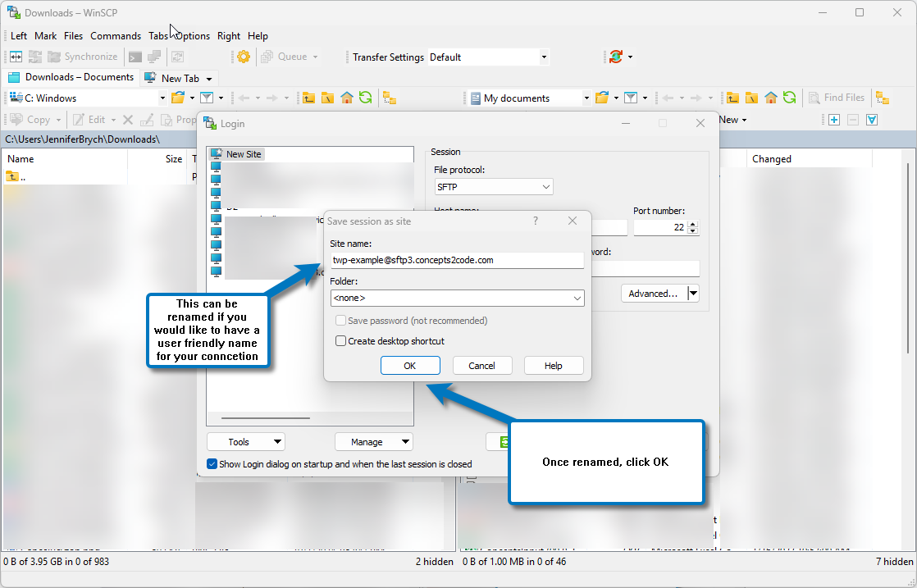Screen dimensions: 917x588
Task: Go to root directory in right panel
Action: point(751,98)
